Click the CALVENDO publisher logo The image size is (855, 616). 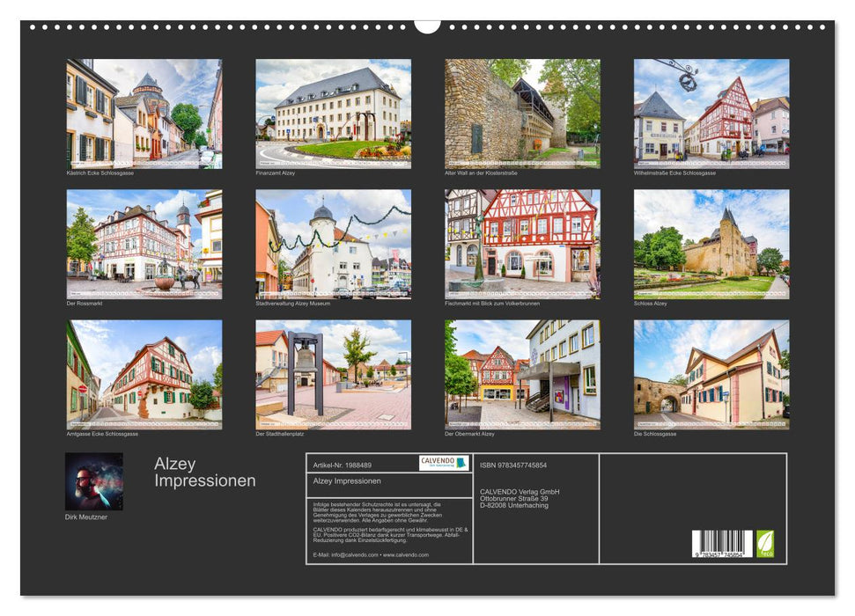click(443, 464)
